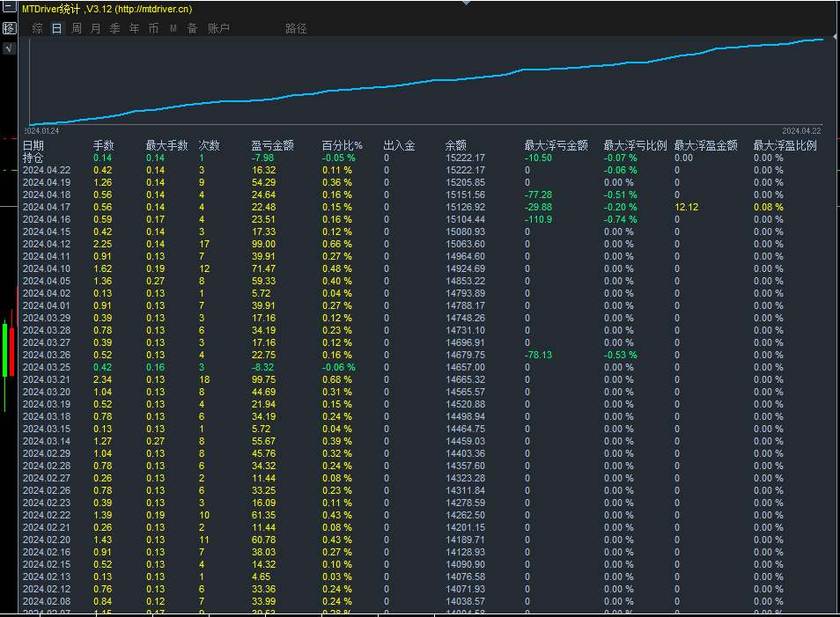This screenshot has width=840, height=617.
Task: Click the -110.9 max floating loss value
Action: [538, 219]
